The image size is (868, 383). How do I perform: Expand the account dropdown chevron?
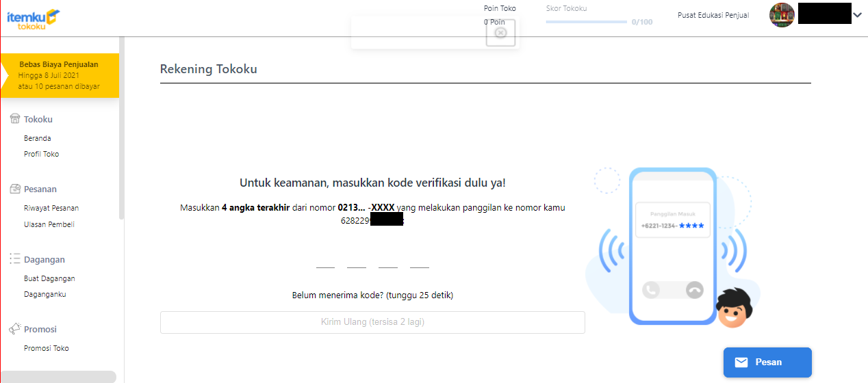point(857,15)
